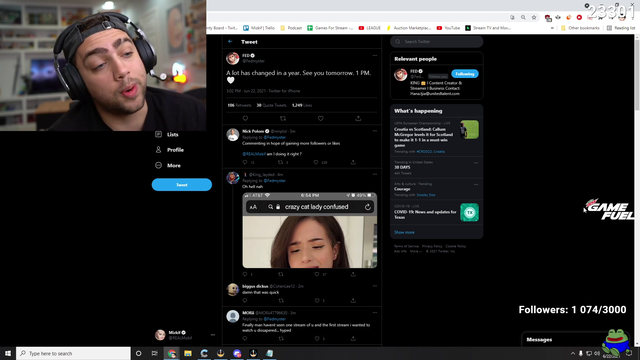Open more options on the 'Finally man' reply
The image size is (640, 360).
click(375, 313)
